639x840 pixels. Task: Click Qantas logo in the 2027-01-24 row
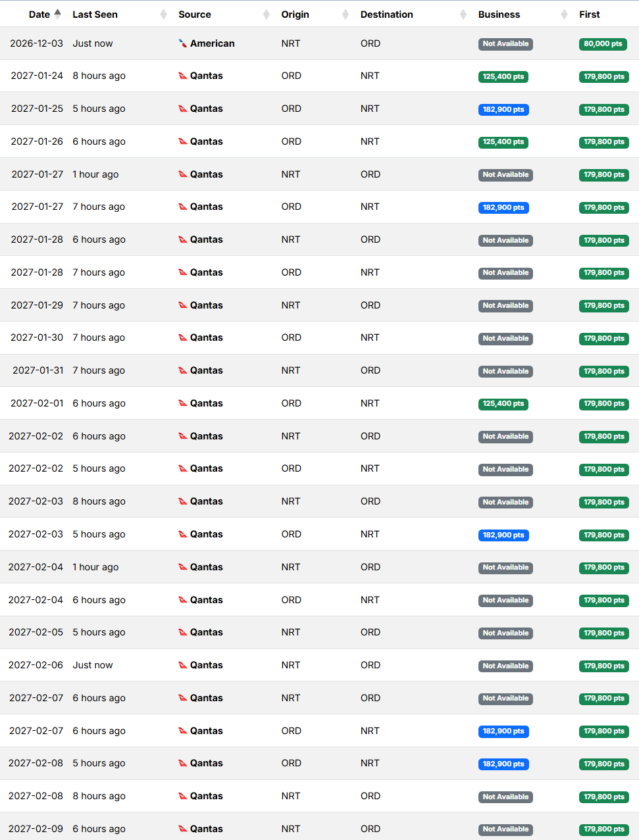pos(183,76)
